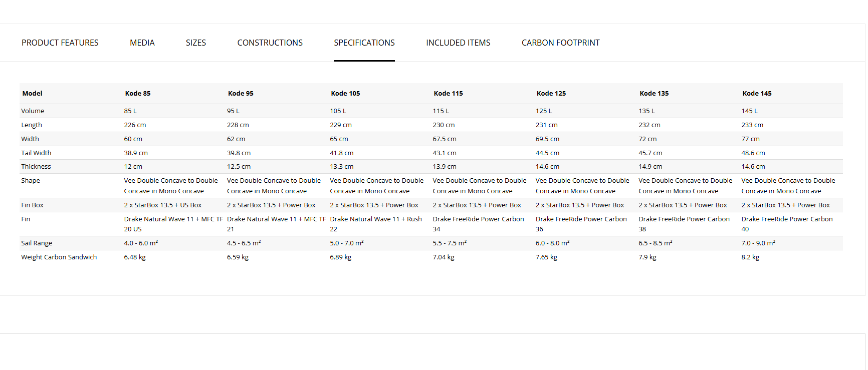868x370 pixels.
Task: Click the 8.2 kg weight value
Action: (x=750, y=257)
